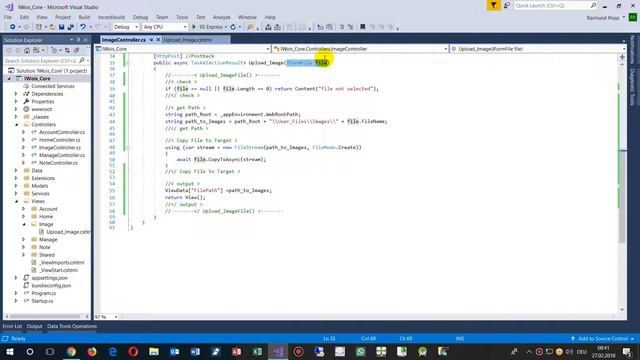Close the ImageController.cs tab

[158, 40]
